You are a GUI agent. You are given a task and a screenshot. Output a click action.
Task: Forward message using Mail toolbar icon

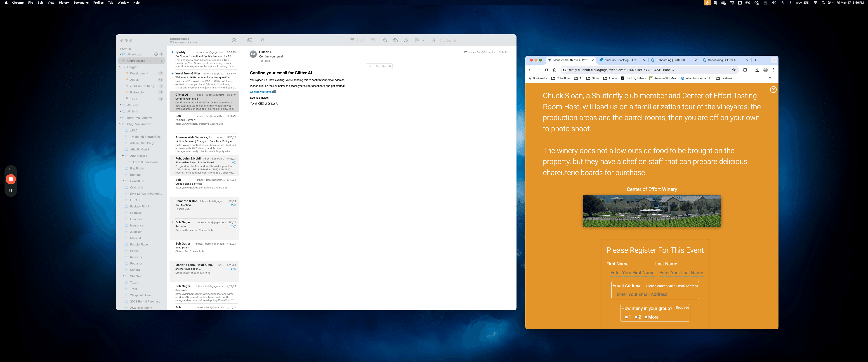coord(406,40)
